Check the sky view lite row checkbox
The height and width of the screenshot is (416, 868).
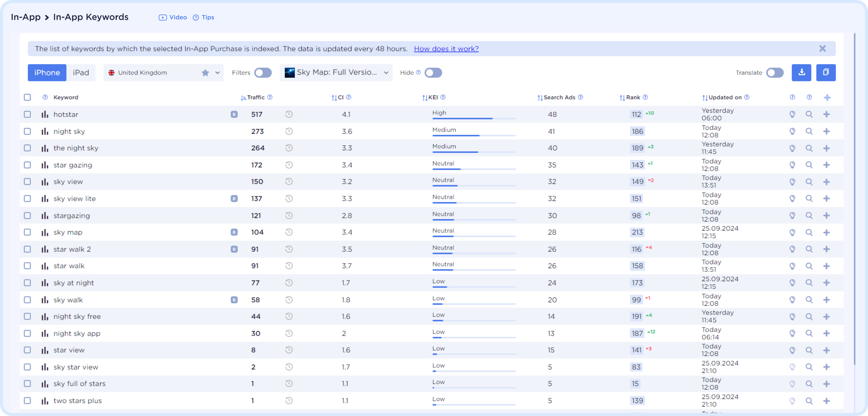coord(27,198)
